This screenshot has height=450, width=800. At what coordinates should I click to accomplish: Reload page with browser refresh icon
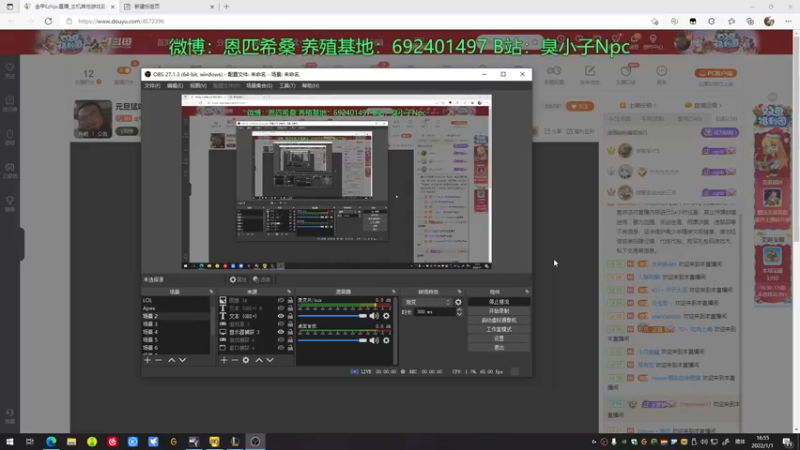coord(48,21)
